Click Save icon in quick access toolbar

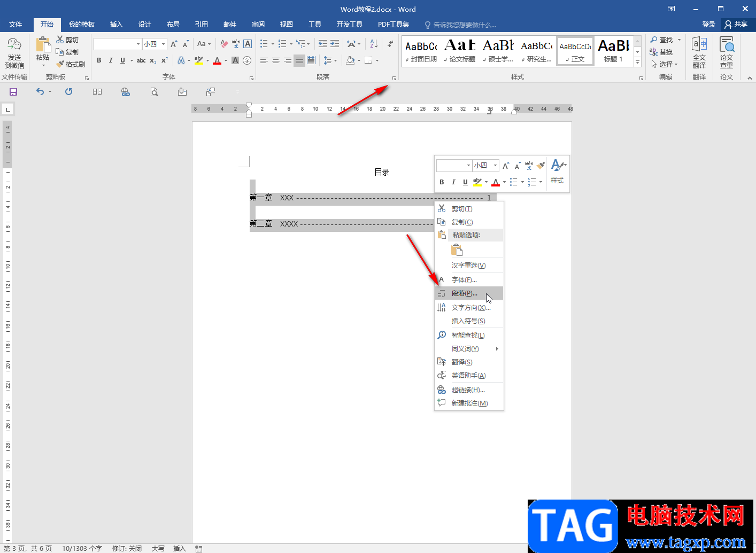point(13,92)
